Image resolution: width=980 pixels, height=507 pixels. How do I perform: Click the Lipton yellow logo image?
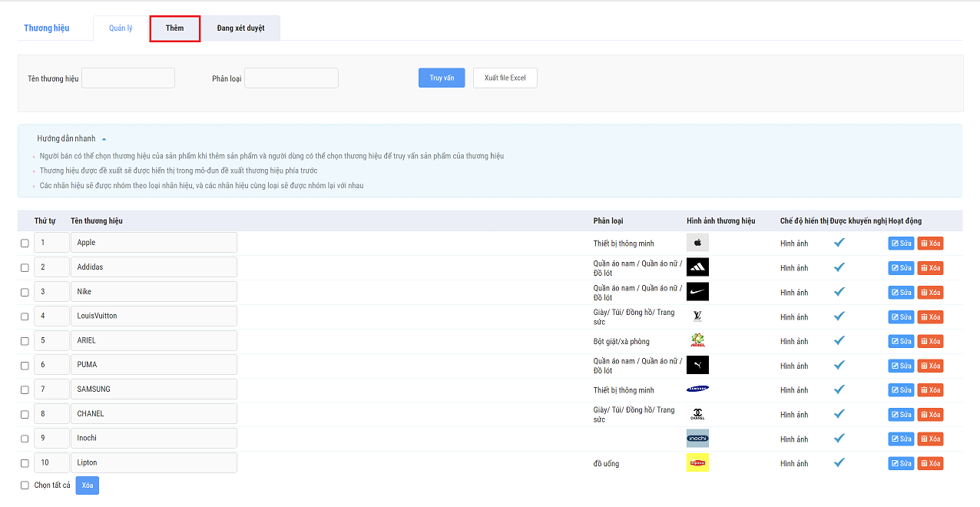(697, 462)
